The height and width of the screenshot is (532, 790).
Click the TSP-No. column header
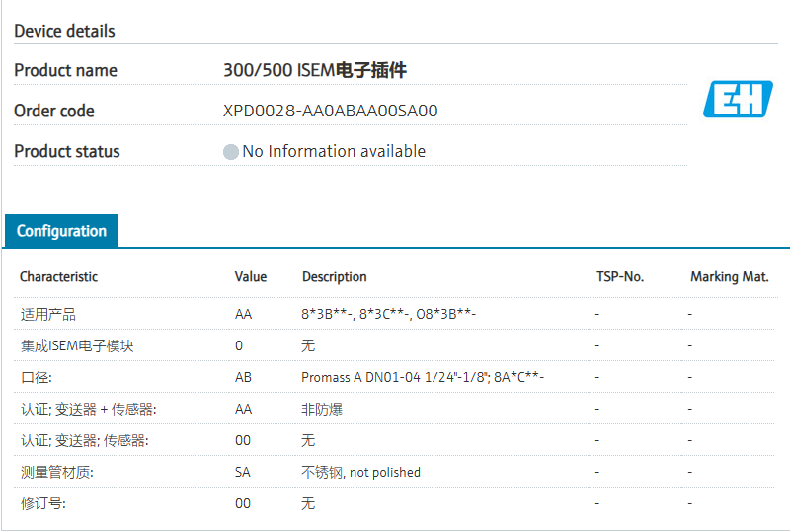point(620,276)
